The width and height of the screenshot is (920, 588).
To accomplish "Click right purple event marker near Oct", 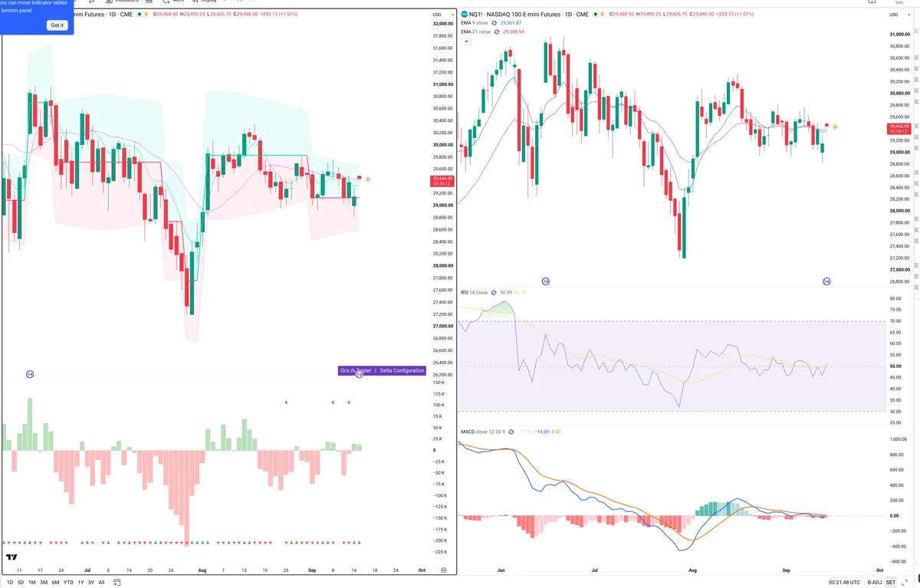I will [826, 282].
